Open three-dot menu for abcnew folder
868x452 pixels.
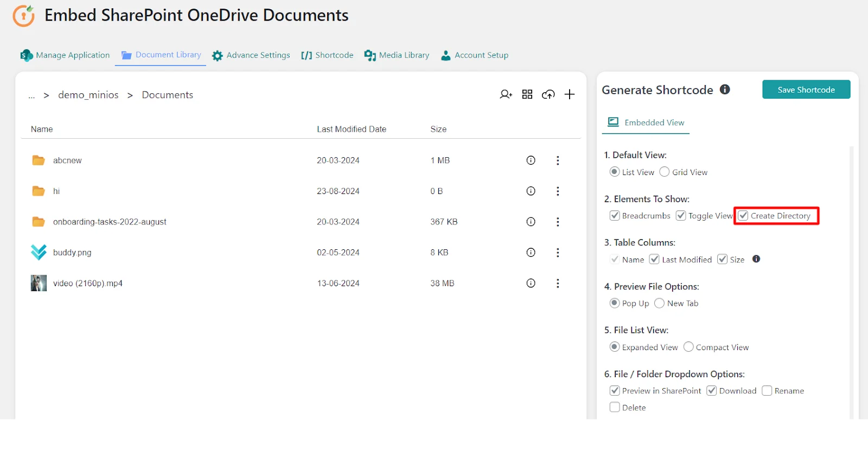point(558,160)
